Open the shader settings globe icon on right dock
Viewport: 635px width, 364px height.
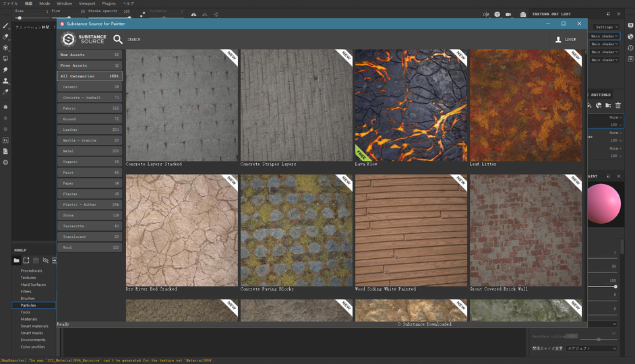[630, 36]
